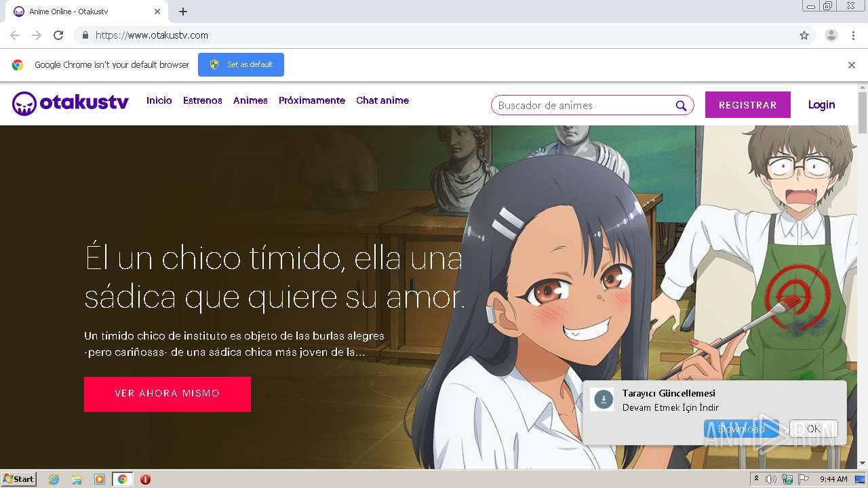Open the Windows Start menu
The height and width of the screenshot is (488, 868).
[19, 479]
